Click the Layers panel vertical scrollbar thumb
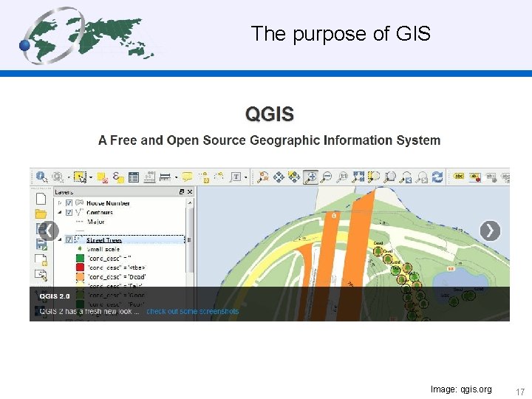532x399 pixels. click(190, 239)
